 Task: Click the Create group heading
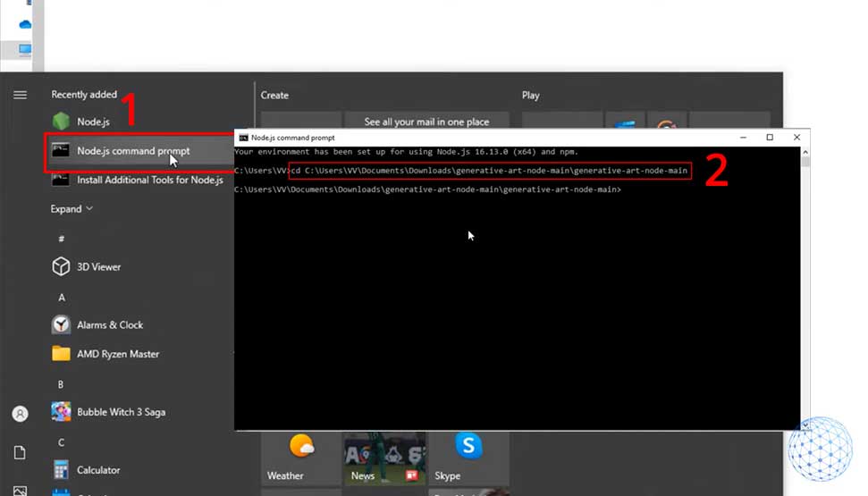pyautogui.click(x=274, y=96)
